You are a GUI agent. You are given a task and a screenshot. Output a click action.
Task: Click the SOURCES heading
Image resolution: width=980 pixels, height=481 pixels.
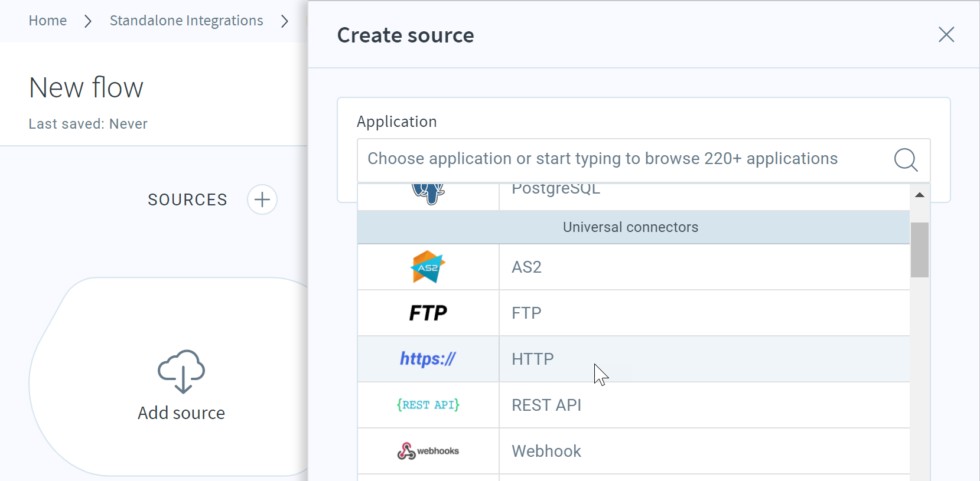(187, 199)
